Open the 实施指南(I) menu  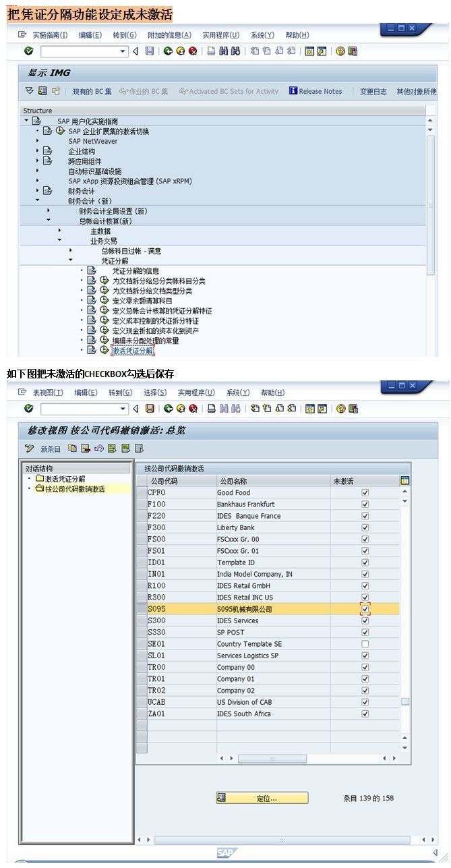pos(50,35)
